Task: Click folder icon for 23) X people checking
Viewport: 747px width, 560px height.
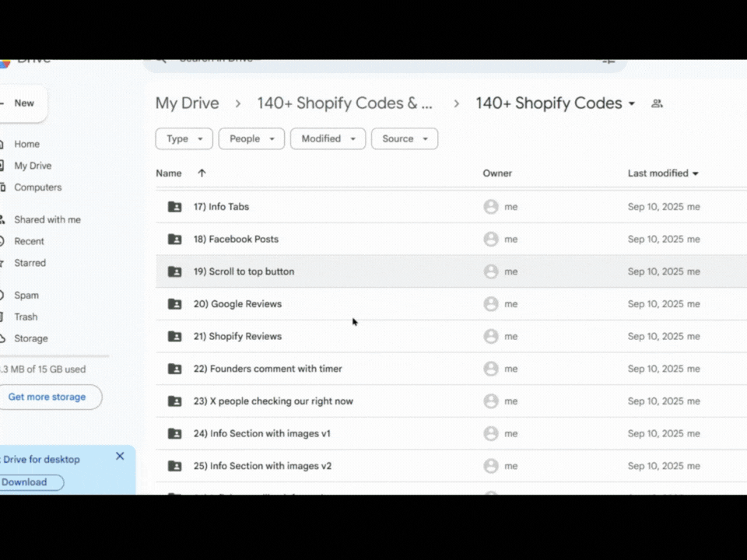Action: [x=175, y=401]
